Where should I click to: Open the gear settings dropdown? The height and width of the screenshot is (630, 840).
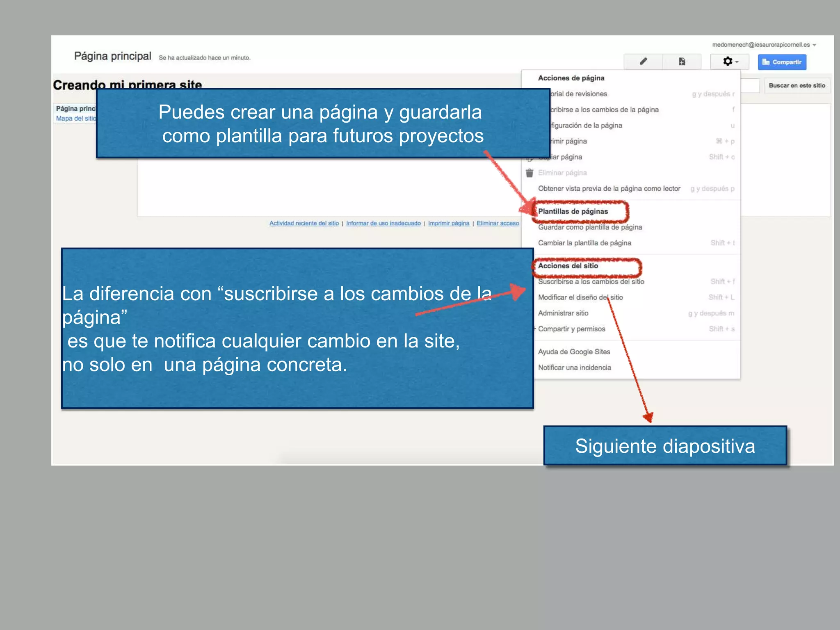click(x=730, y=62)
